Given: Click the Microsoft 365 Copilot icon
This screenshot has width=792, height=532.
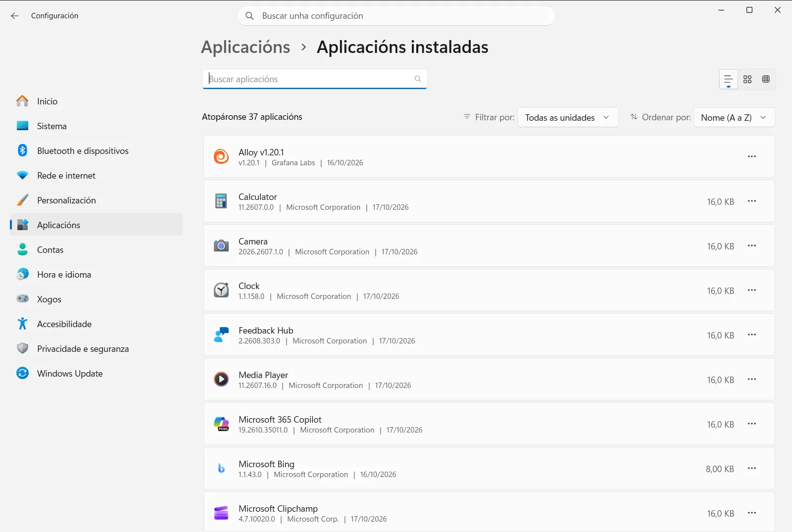Looking at the screenshot, I should pyautogui.click(x=221, y=424).
